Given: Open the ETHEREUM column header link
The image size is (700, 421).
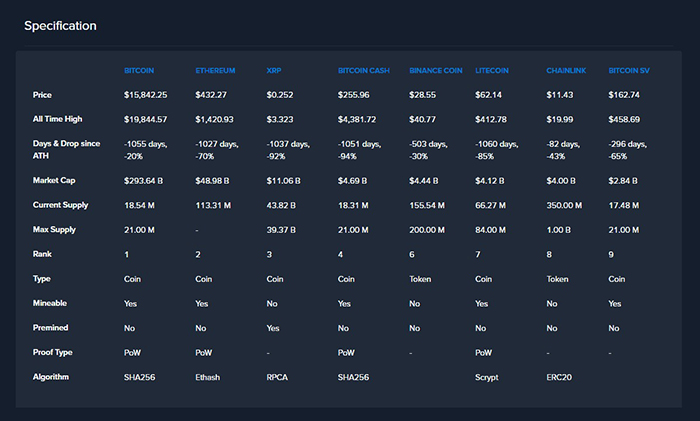Looking at the screenshot, I should [215, 71].
